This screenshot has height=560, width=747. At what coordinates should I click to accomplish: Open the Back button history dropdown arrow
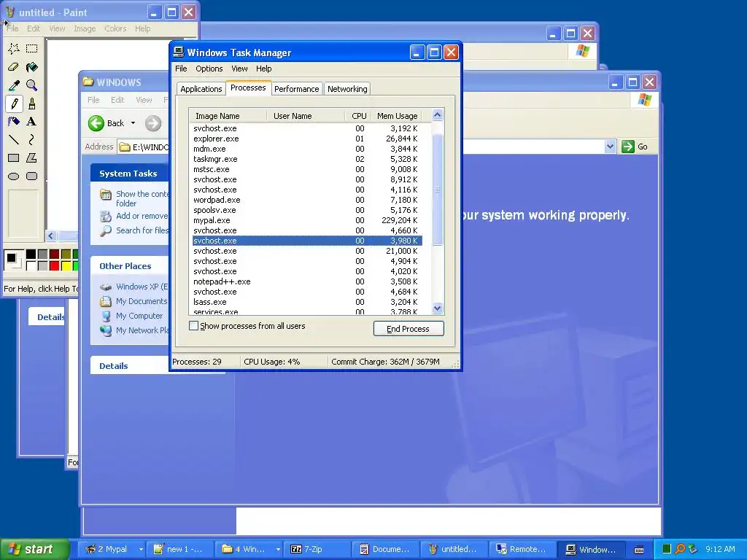pyautogui.click(x=133, y=123)
